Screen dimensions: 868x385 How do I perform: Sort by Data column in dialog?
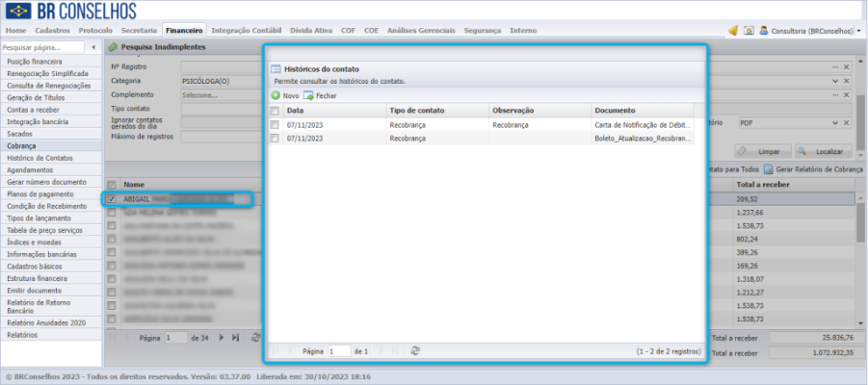point(334,111)
